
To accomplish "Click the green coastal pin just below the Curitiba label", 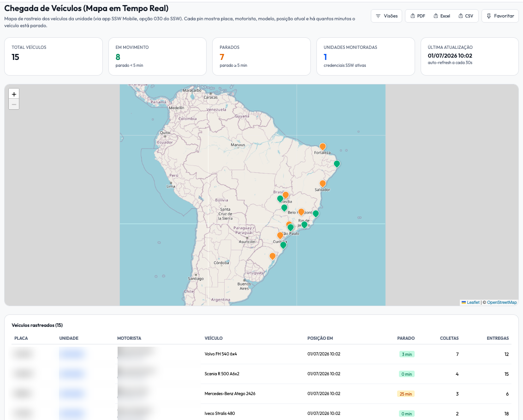I will [283, 245].
